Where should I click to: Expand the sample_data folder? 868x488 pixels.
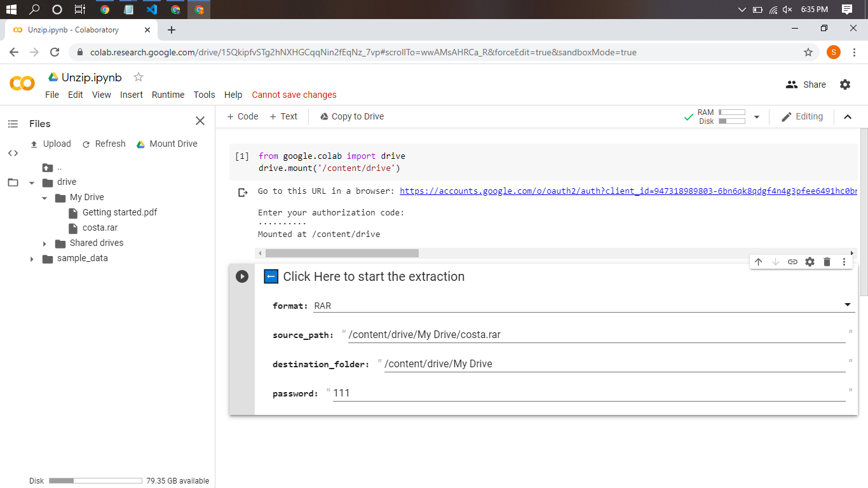32,259
